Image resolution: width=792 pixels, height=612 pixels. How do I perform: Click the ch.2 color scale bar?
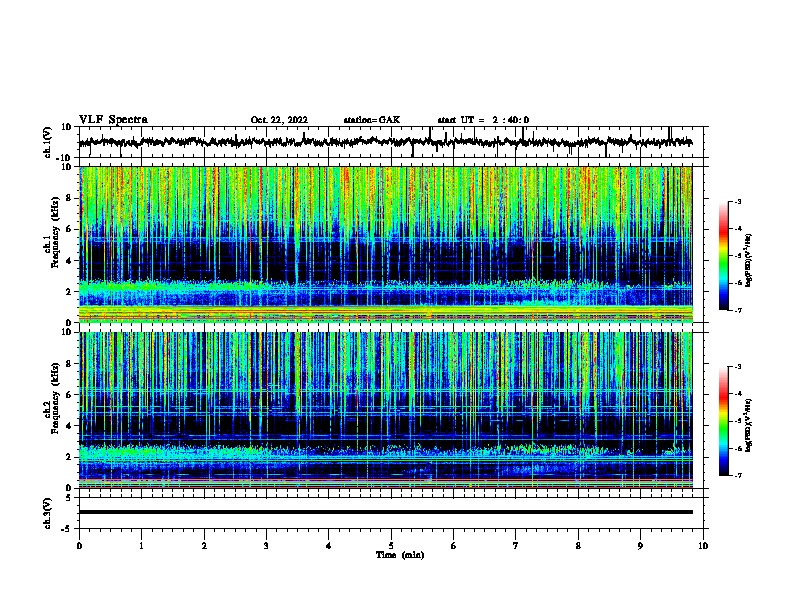723,421
